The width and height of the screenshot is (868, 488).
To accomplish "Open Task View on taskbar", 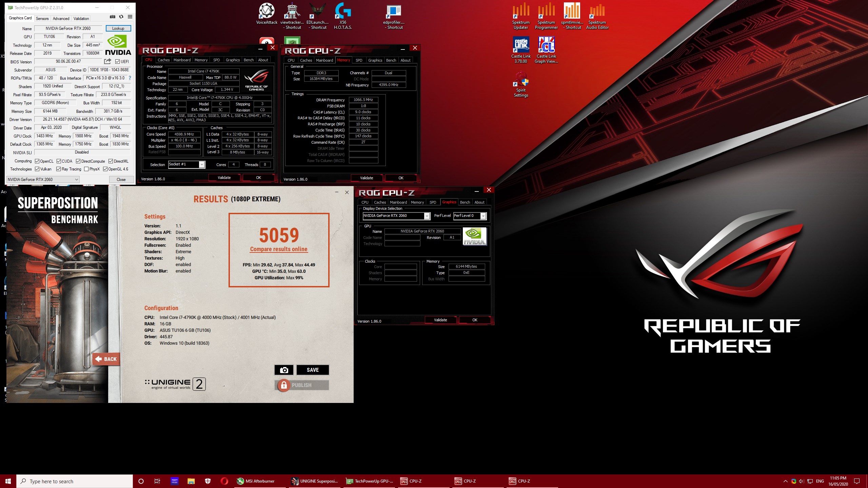I will (x=157, y=481).
